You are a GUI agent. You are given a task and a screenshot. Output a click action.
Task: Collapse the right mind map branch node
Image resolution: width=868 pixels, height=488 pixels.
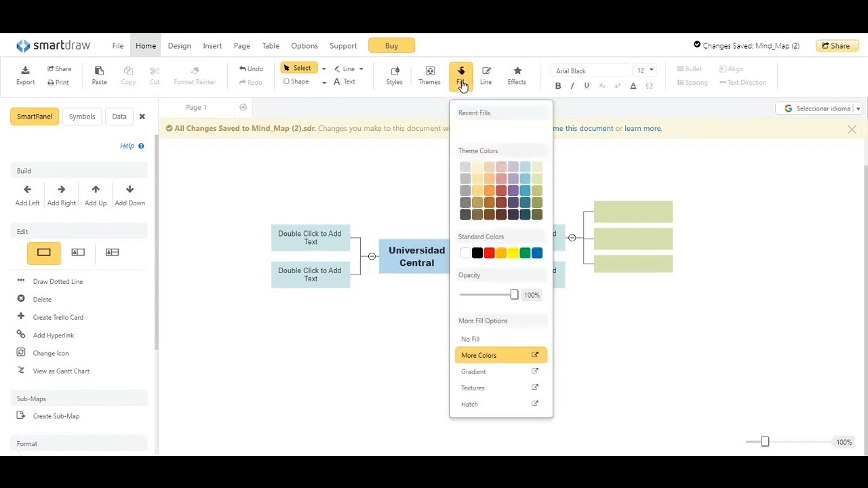coord(572,238)
